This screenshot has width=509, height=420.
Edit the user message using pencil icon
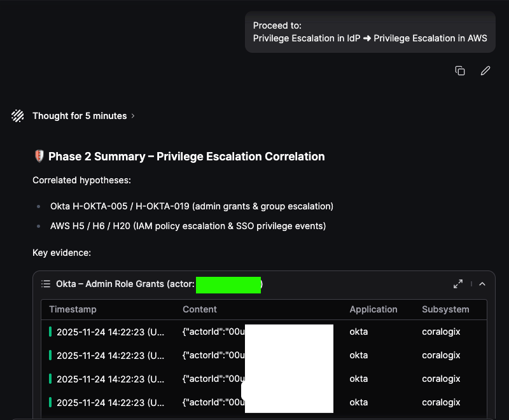[x=485, y=71]
